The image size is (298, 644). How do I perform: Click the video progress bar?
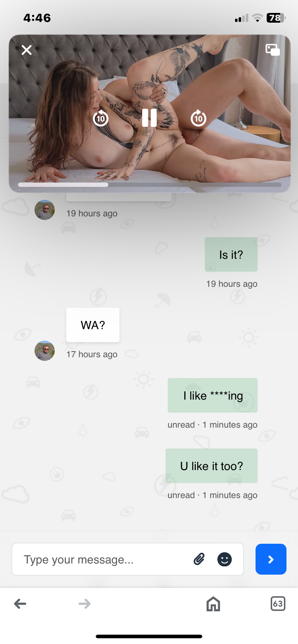(150, 185)
